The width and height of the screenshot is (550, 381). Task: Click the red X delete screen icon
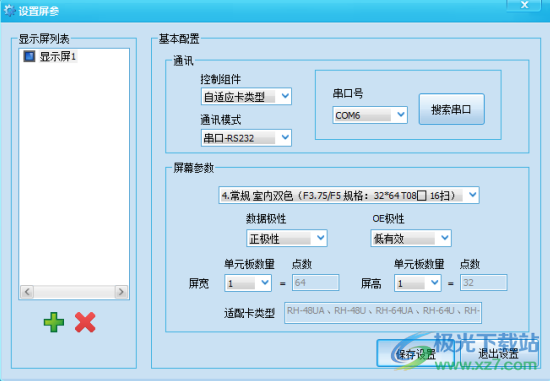[x=85, y=322]
